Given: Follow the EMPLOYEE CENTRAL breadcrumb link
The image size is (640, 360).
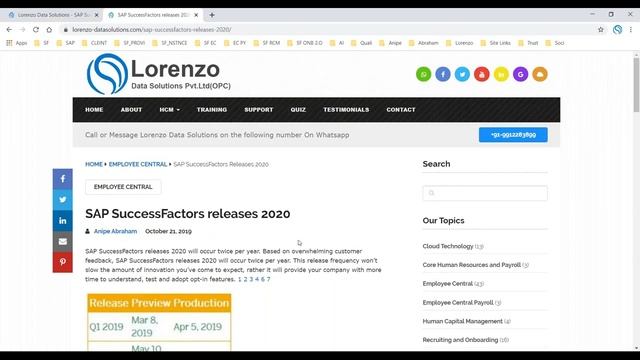Looking at the screenshot, I should [138, 164].
